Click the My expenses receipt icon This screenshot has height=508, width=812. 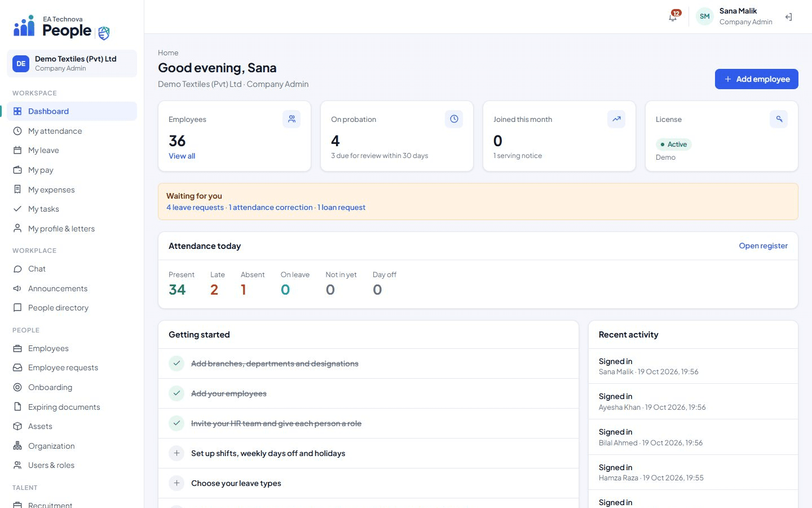point(17,190)
